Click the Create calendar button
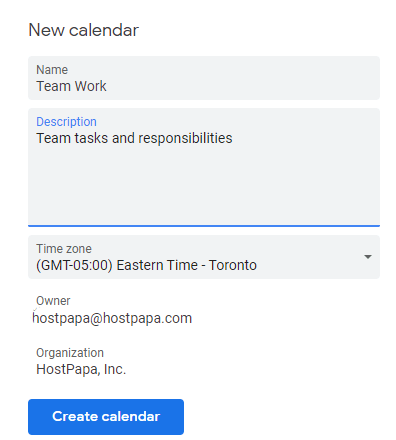 pyautogui.click(x=106, y=417)
